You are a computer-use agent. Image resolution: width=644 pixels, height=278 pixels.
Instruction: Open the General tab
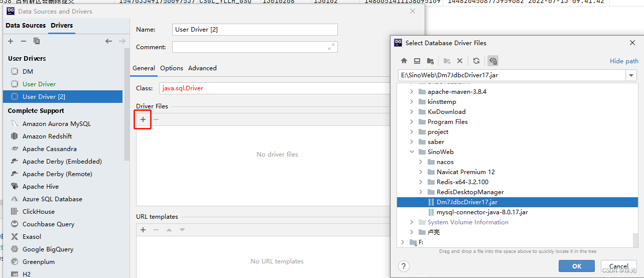pos(144,68)
